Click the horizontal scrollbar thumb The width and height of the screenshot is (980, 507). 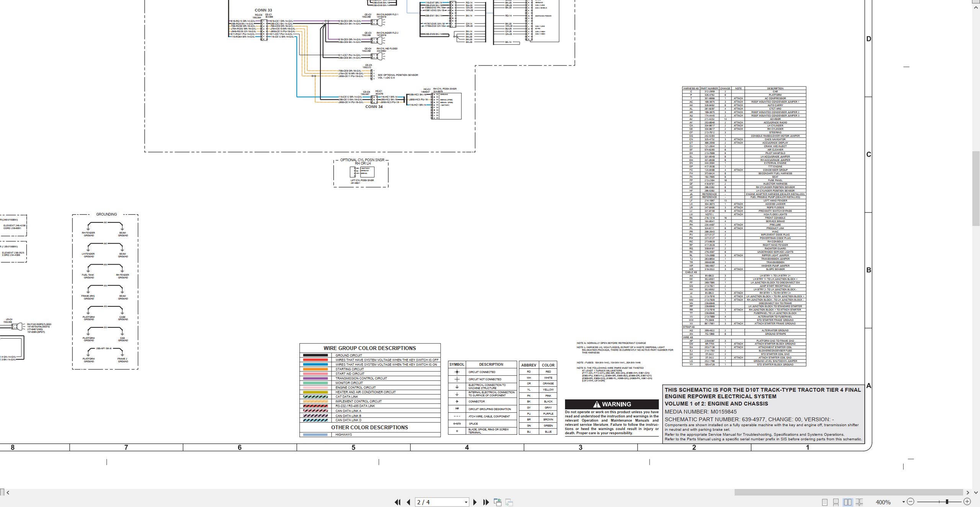pos(849,492)
